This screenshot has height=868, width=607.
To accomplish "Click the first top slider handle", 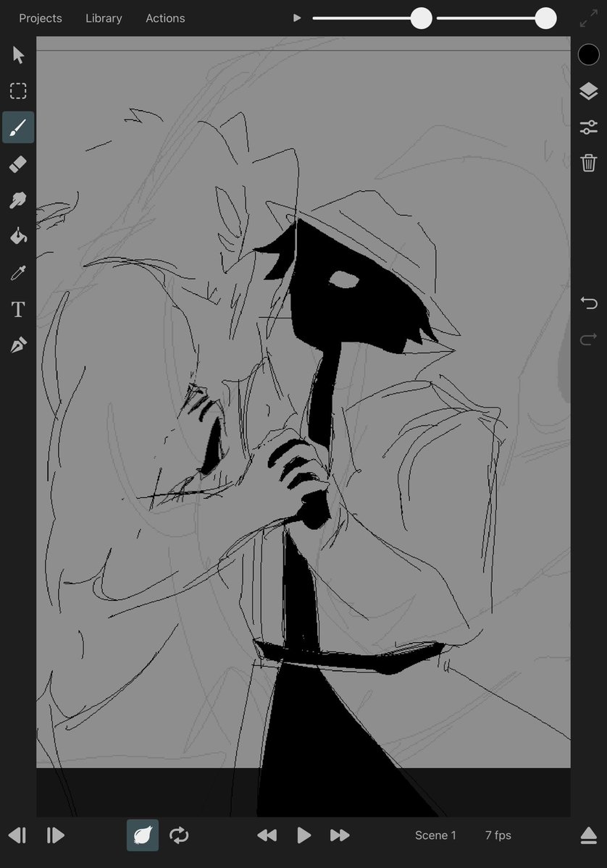I will (421, 18).
